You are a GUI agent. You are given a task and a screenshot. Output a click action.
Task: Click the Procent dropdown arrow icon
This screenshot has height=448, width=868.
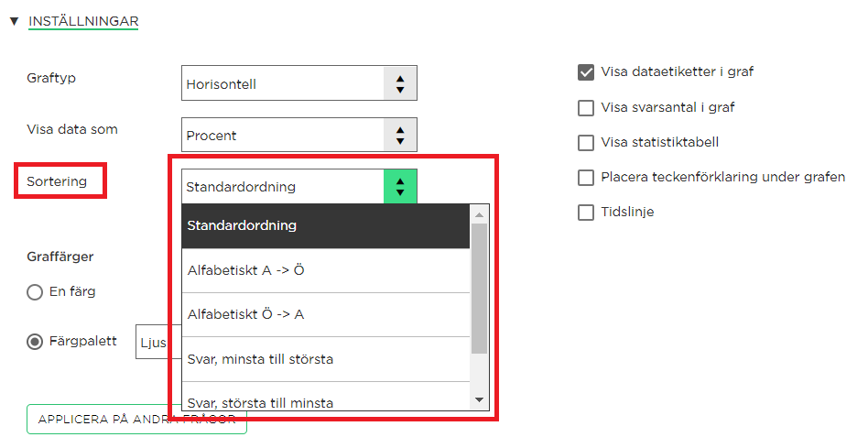400,135
